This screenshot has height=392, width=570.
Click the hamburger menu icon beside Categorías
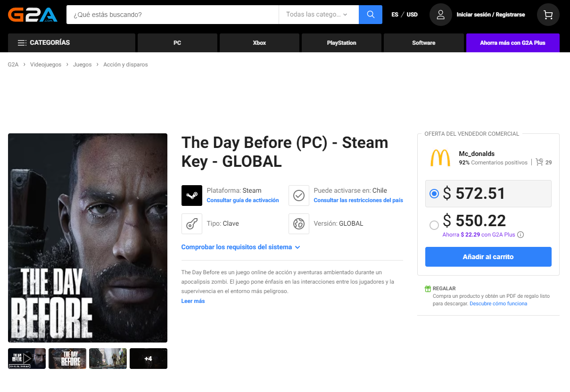coord(22,43)
